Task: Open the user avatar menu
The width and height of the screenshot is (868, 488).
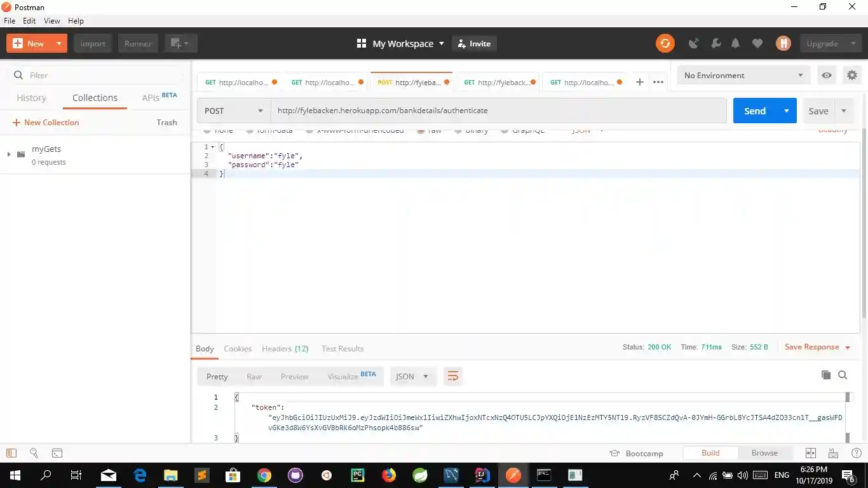Action: pyautogui.click(x=783, y=43)
